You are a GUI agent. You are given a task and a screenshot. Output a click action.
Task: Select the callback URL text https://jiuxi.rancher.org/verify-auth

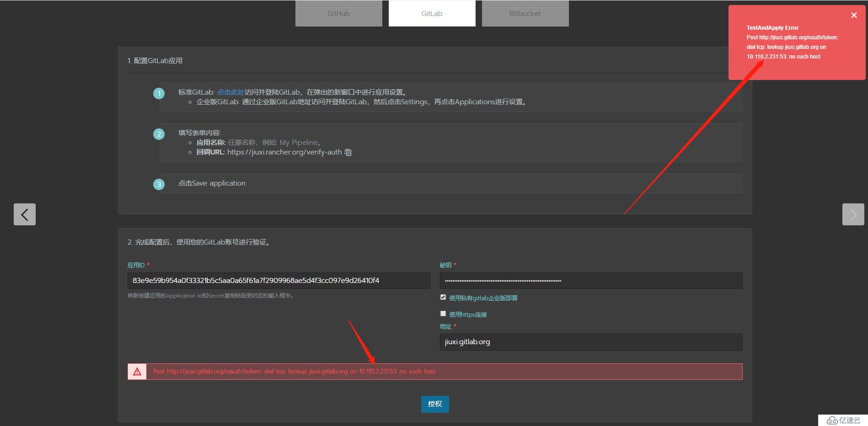(x=284, y=152)
